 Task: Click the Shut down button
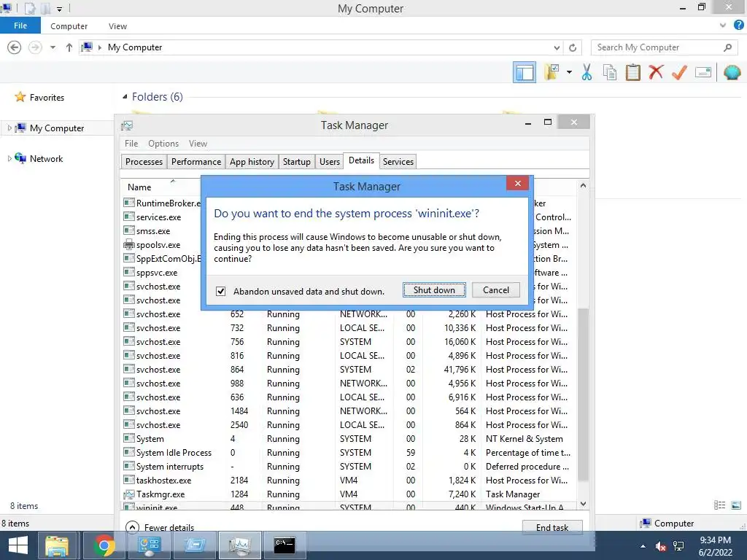(x=434, y=290)
